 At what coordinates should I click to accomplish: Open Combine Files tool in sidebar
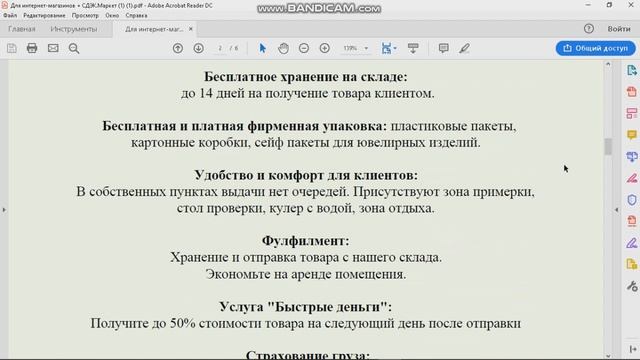click(x=632, y=156)
